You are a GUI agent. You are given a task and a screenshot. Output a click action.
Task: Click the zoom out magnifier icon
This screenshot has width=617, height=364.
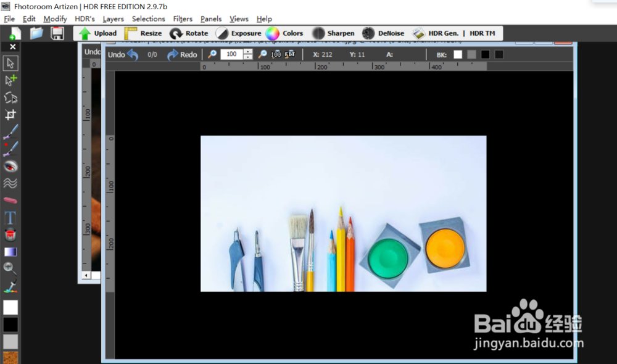coord(262,54)
